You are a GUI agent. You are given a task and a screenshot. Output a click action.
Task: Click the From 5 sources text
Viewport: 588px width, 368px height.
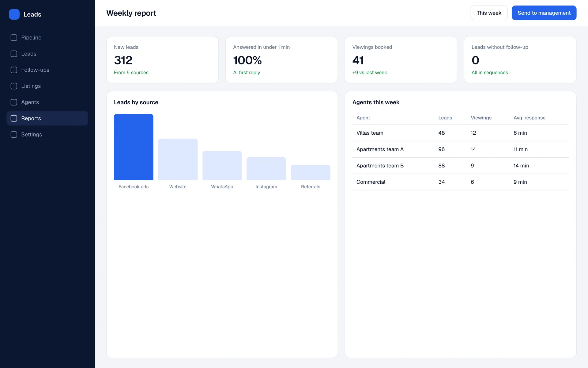[x=131, y=73]
